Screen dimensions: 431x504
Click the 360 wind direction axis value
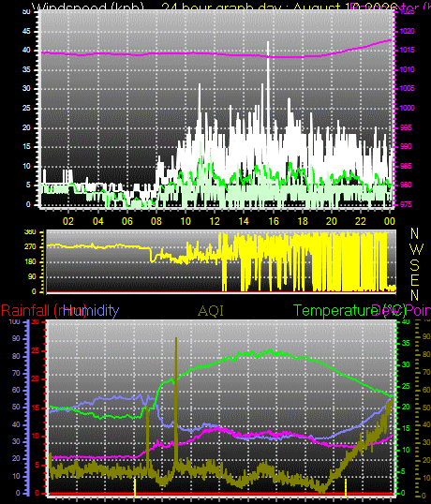(x=30, y=232)
